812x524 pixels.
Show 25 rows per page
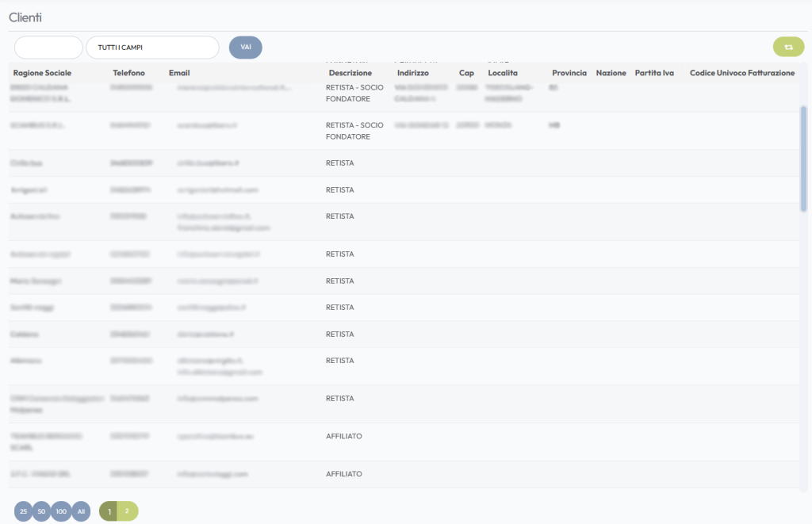23,512
